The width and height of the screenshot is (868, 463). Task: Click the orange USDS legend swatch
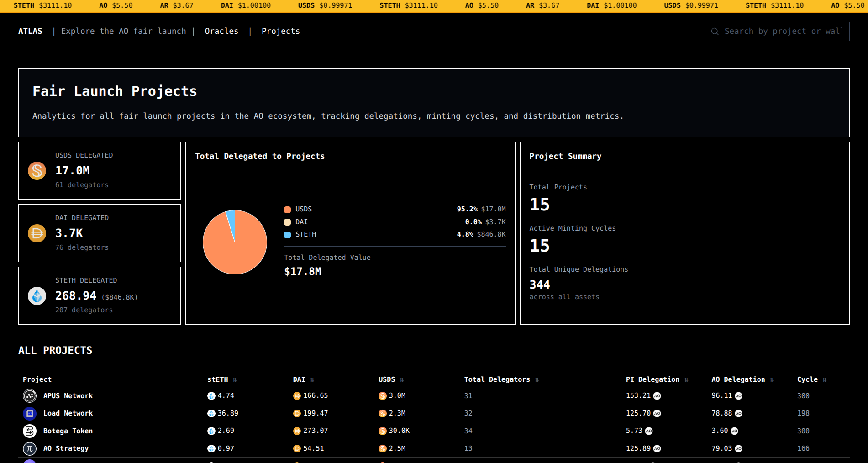tap(288, 210)
